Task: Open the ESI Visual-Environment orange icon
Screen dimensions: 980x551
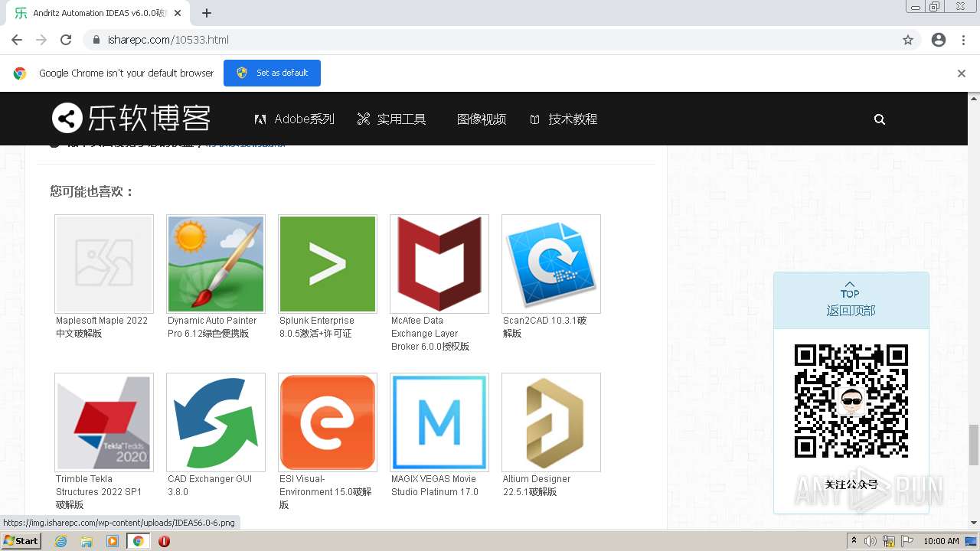Action: tap(328, 422)
